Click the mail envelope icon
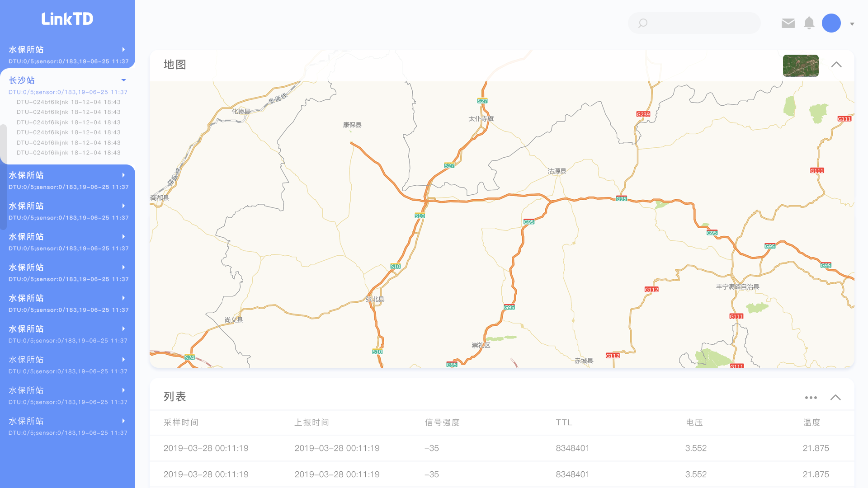The height and width of the screenshot is (488, 868). coord(788,23)
